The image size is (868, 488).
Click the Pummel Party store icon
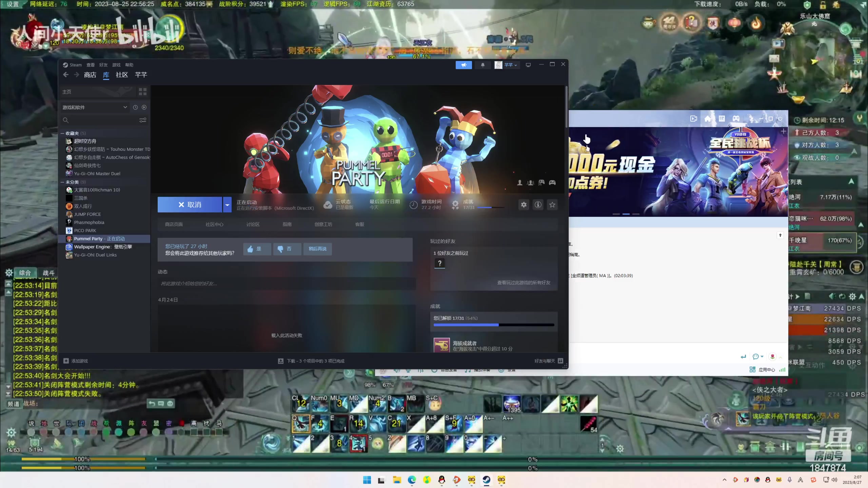click(x=174, y=224)
